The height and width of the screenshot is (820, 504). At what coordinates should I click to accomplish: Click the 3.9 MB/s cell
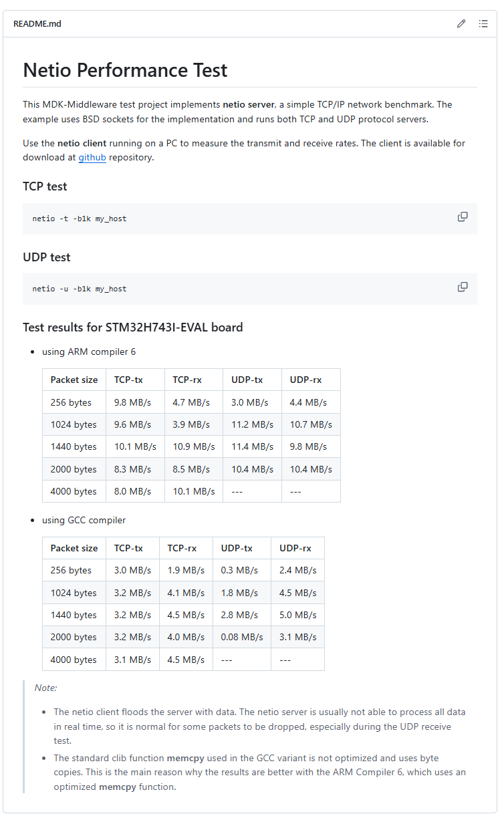pos(194,424)
